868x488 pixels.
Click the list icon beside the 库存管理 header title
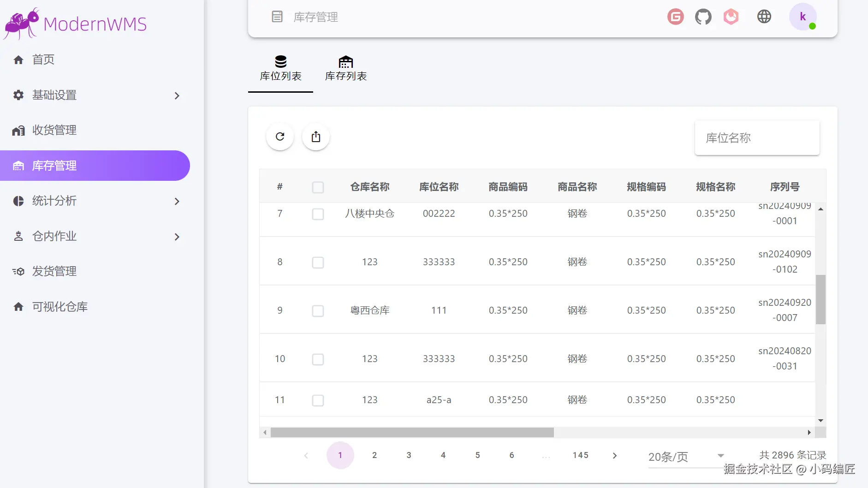(x=277, y=17)
